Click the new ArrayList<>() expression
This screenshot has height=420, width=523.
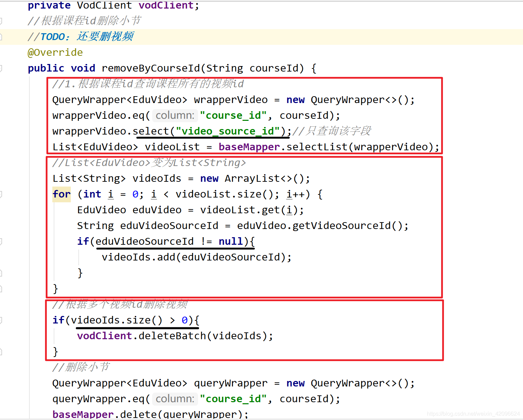(x=252, y=178)
